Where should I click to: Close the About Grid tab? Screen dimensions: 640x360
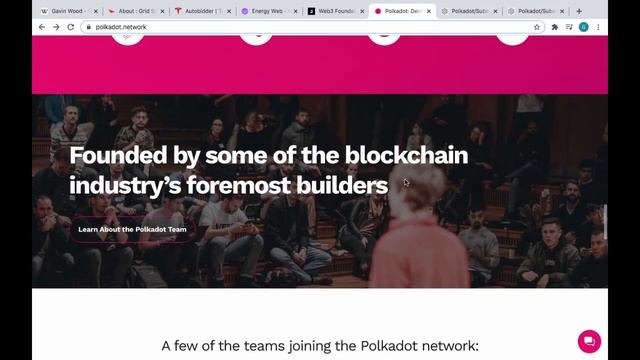point(162,11)
